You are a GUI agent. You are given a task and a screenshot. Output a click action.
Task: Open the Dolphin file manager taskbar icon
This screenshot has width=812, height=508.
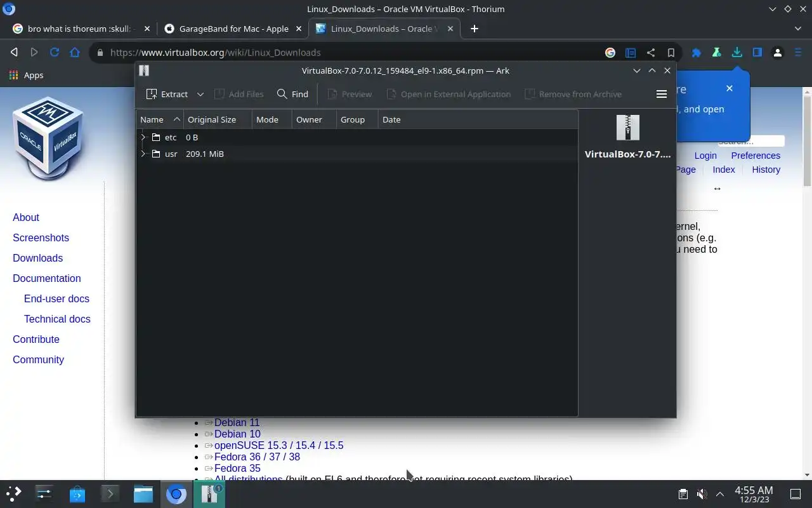143,493
